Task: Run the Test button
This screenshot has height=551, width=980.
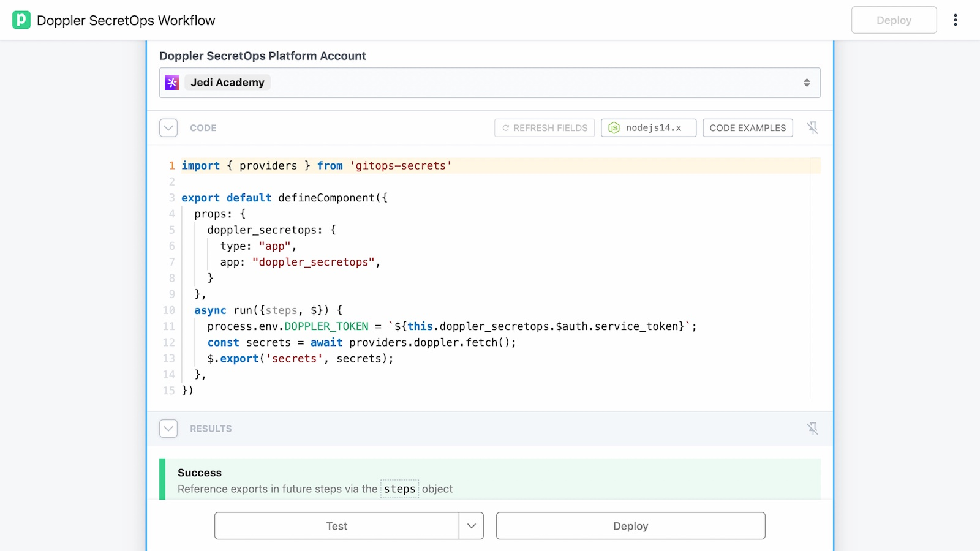Action: coord(337,526)
